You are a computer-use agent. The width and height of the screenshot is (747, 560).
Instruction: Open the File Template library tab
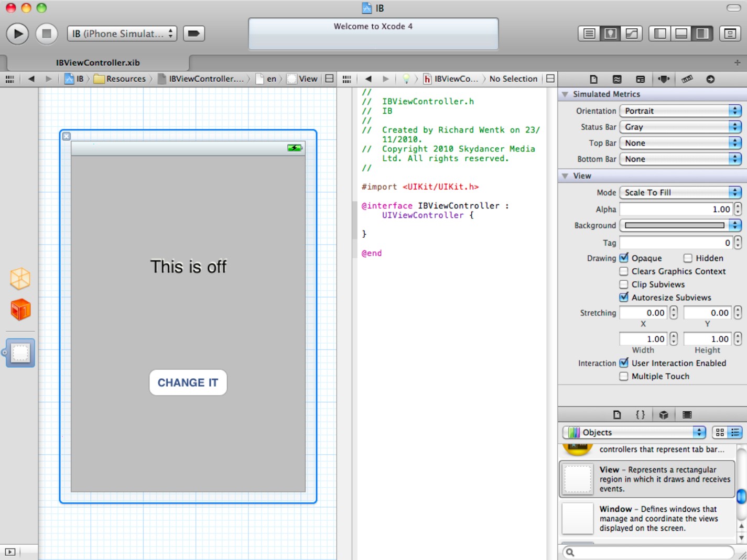[617, 415]
